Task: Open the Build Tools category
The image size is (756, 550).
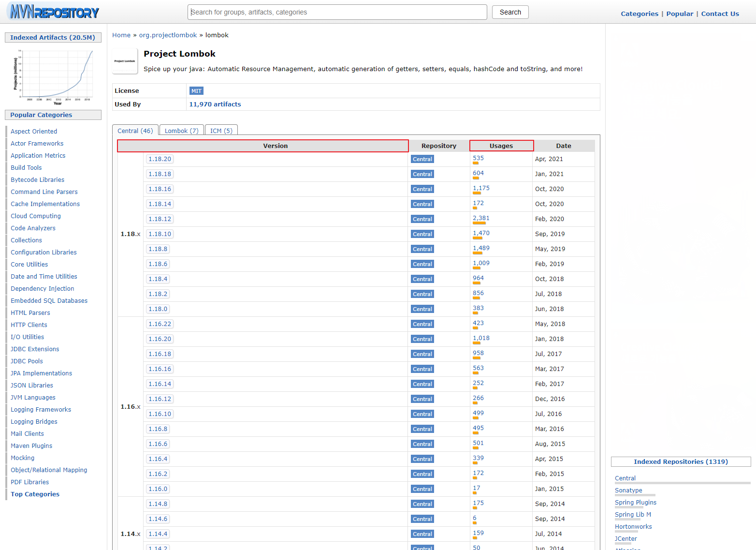Action: pyautogui.click(x=26, y=168)
